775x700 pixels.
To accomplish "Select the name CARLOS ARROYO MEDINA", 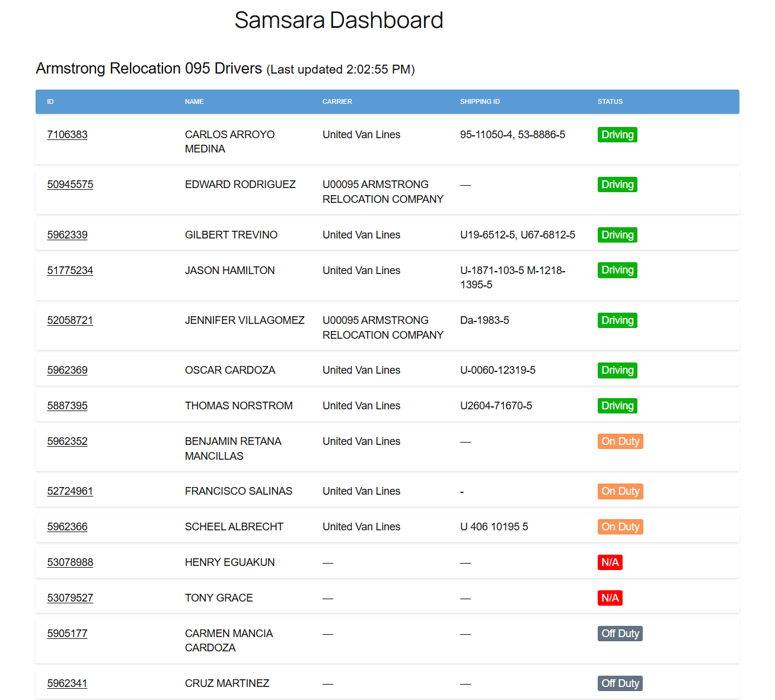I will click(229, 142).
